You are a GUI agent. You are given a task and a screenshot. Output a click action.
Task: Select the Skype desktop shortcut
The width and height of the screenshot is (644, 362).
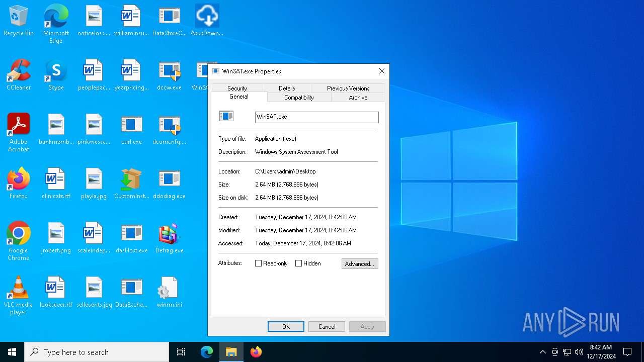(56, 75)
